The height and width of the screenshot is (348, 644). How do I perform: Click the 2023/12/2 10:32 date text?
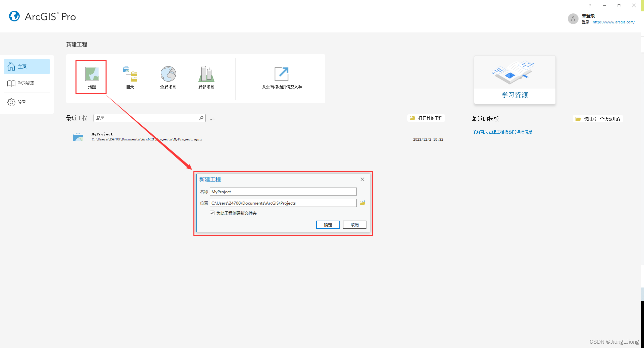tap(428, 139)
